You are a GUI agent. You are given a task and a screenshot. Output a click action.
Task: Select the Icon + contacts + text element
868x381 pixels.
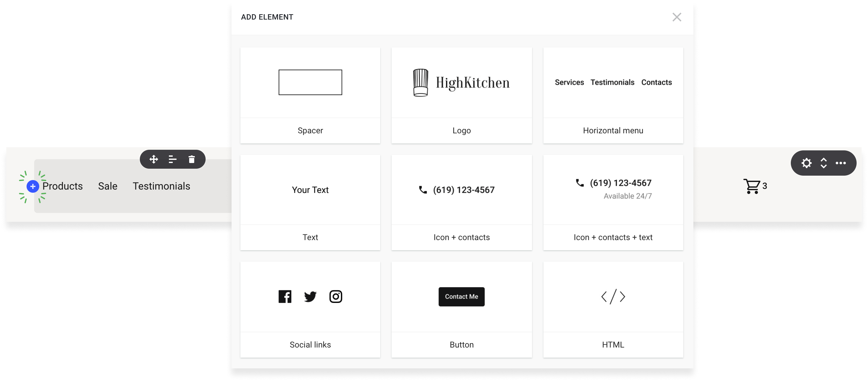[x=613, y=202]
